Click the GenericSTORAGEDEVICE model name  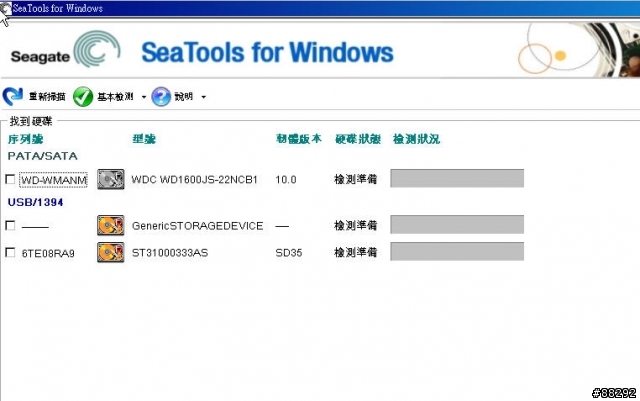(197, 226)
